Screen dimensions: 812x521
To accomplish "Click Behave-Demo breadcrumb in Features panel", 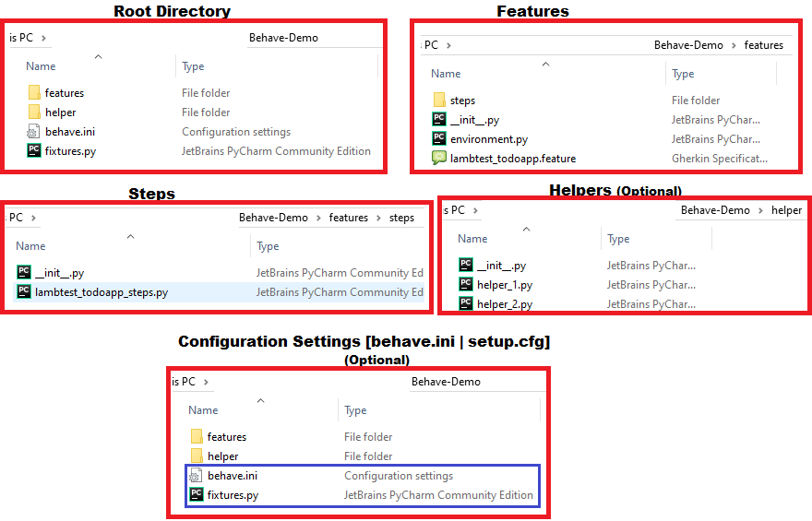I will tap(688, 45).
